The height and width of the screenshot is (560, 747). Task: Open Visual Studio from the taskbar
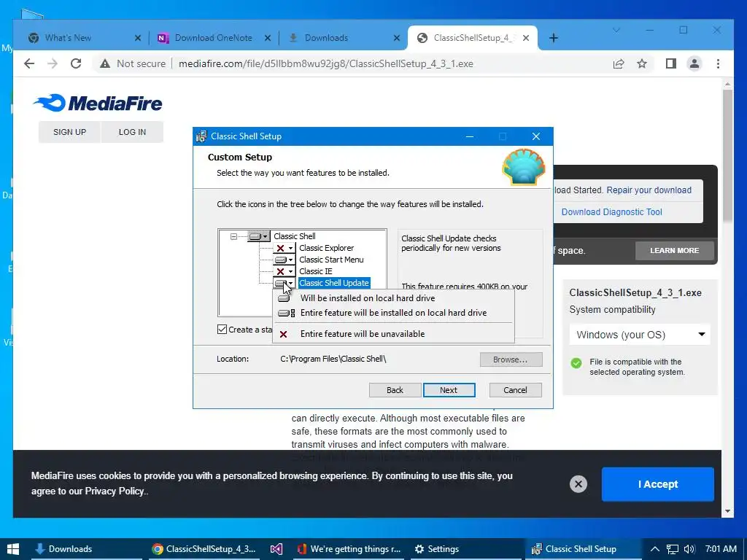[x=276, y=549]
